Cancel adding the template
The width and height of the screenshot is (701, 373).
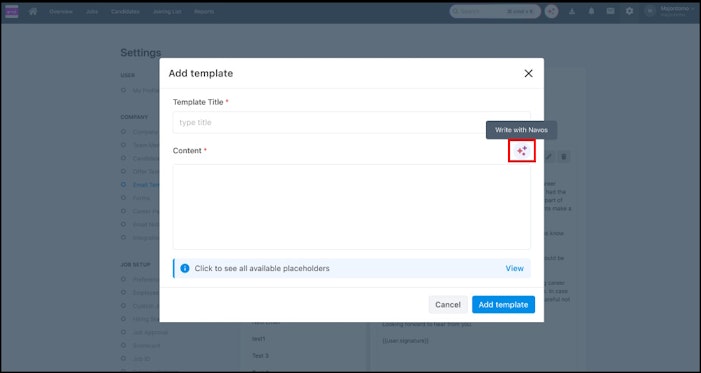[x=448, y=305]
